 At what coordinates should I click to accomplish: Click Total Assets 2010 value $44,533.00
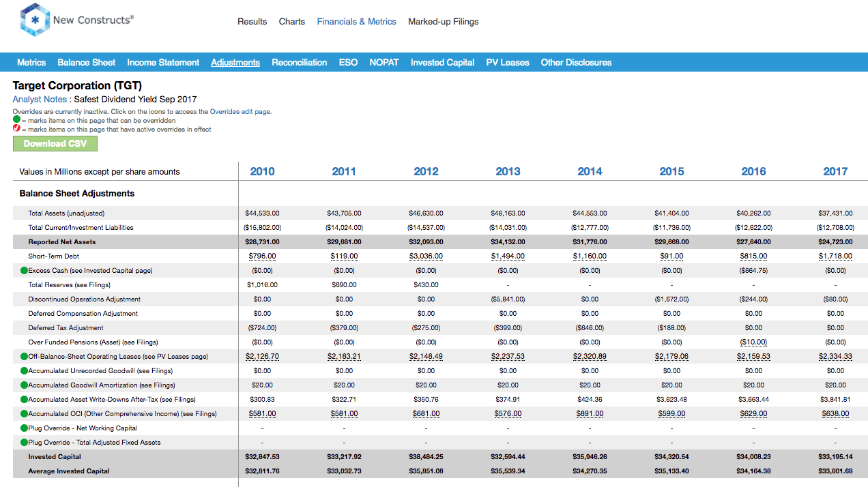pos(262,213)
